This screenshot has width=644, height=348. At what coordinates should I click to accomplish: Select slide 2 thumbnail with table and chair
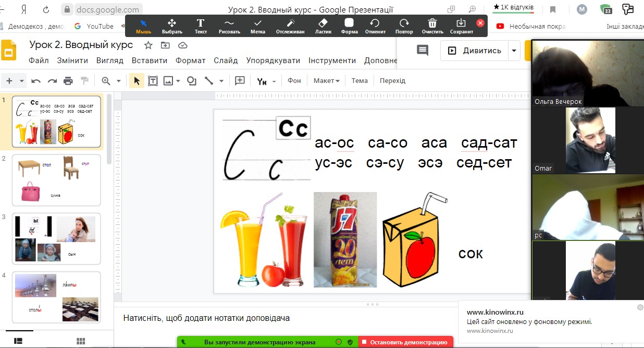56,180
